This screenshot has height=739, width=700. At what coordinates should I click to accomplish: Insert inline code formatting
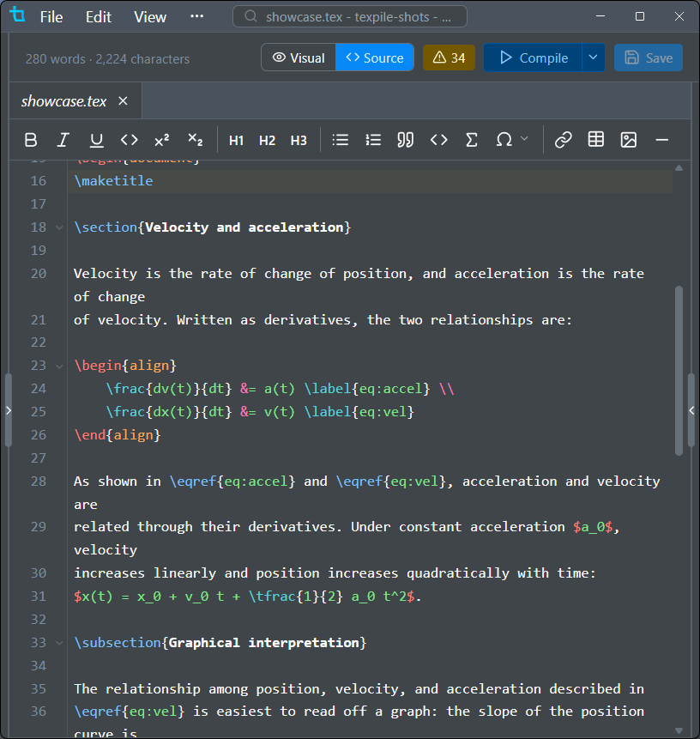click(x=129, y=140)
